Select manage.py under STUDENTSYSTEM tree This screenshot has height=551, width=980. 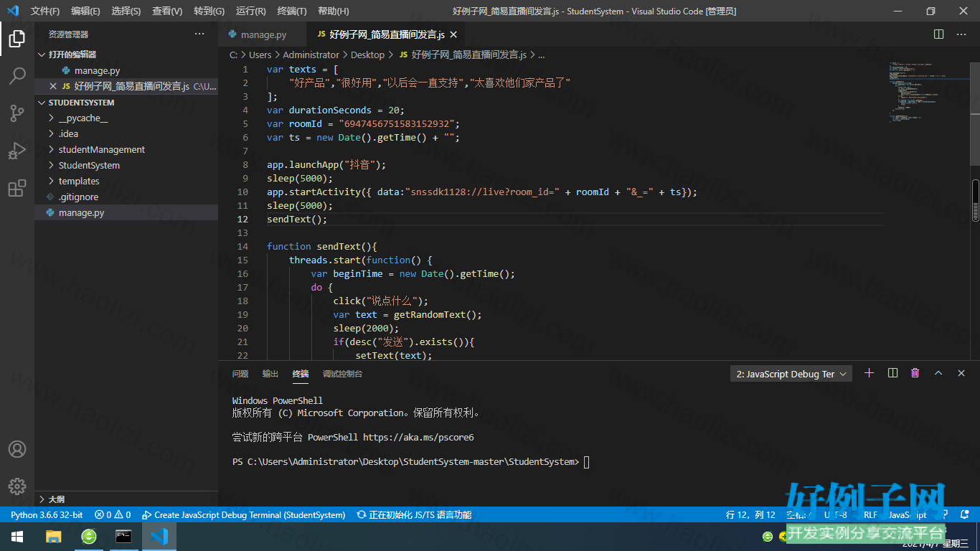[126, 213]
